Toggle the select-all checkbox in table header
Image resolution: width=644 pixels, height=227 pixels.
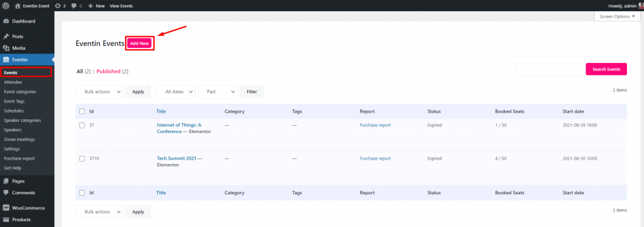82,111
